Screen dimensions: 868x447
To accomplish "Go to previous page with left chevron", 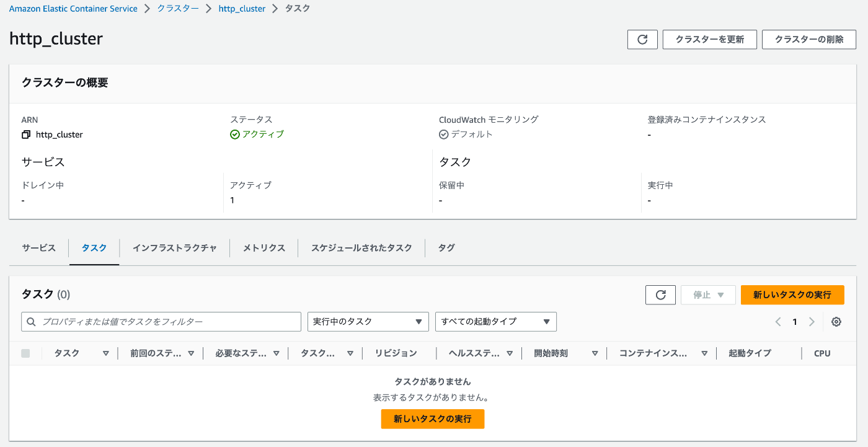I will (778, 322).
